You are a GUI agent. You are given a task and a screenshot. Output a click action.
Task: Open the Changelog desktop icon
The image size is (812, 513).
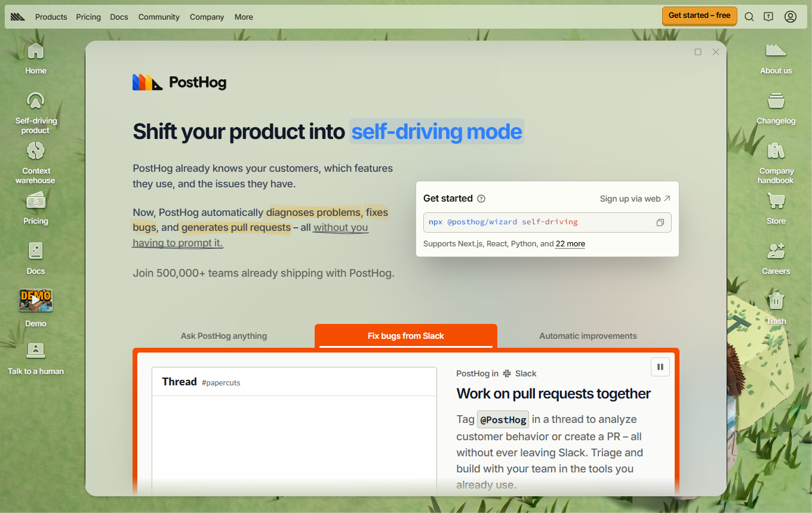pyautogui.click(x=776, y=108)
